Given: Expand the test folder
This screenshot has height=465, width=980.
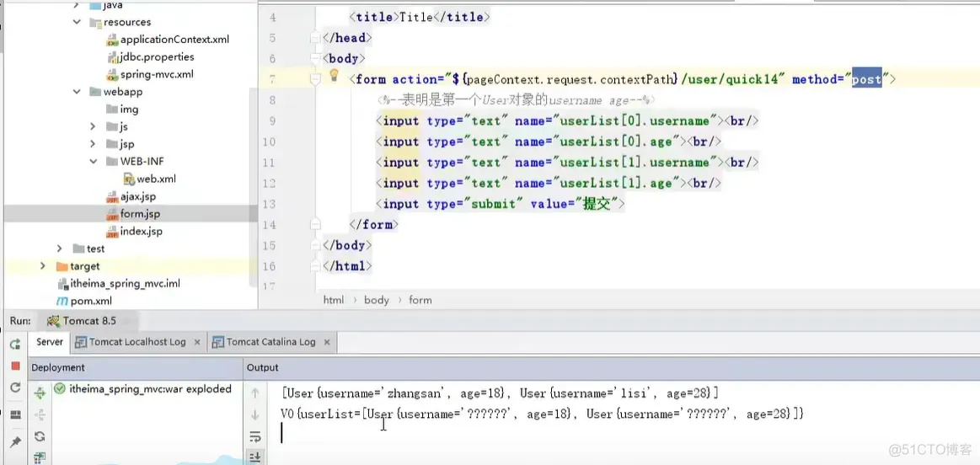Looking at the screenshot, I should [59, 249].
